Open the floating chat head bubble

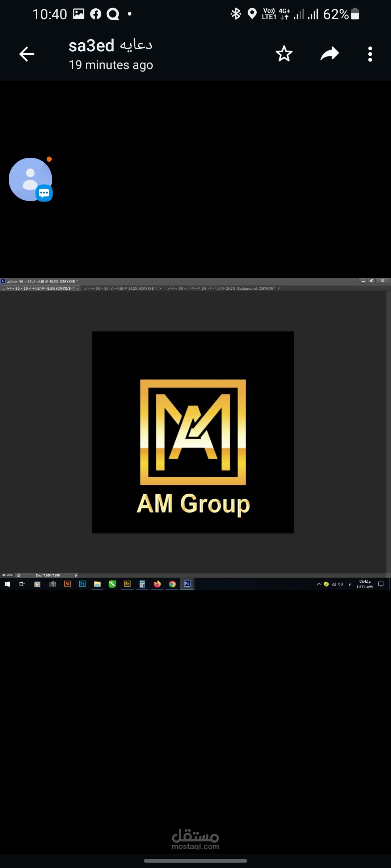[x=31, y=179]
